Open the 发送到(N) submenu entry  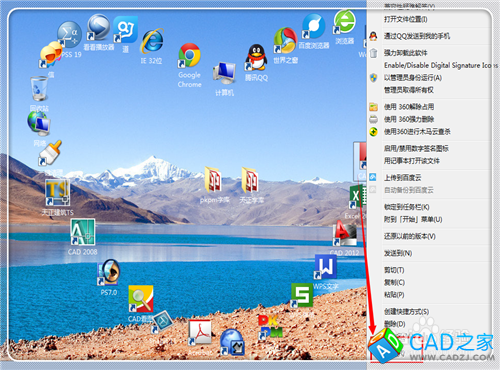pos(398,253)
